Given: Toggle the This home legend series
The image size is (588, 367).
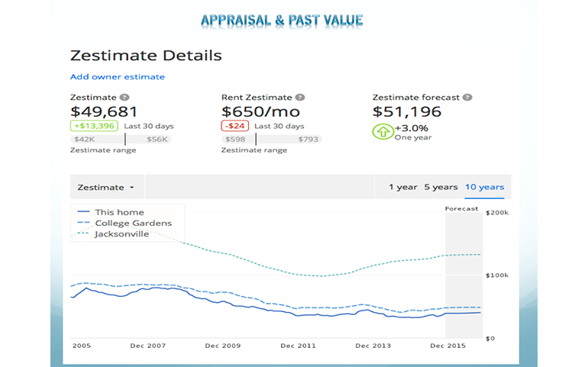Looking at the screenshot, I should [119, 212].
